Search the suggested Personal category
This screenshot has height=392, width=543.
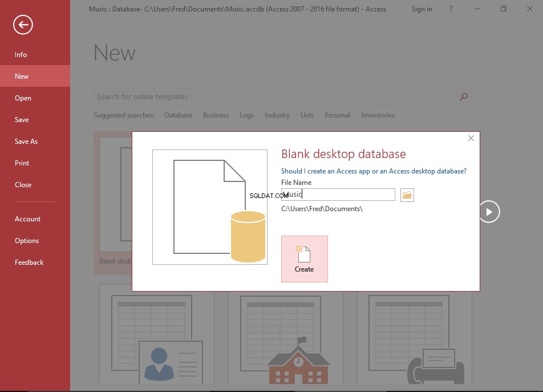point(337,115)
